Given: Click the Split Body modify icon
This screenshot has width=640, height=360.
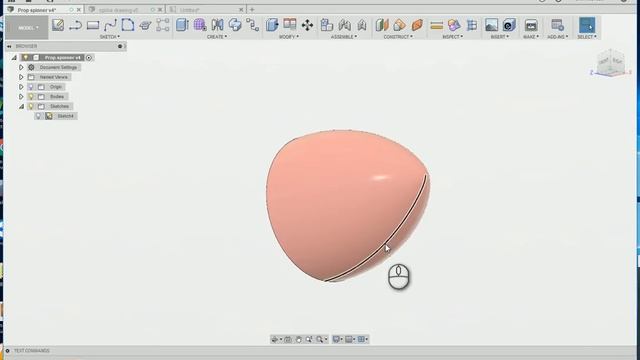Looking at the screenshot, I should coord(289,24).
